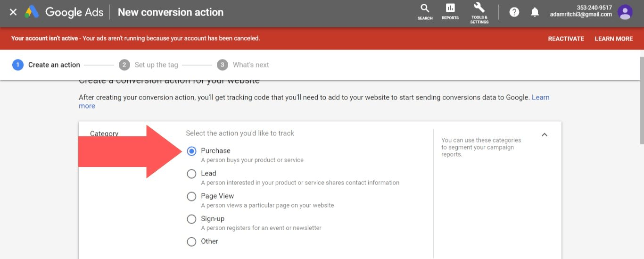Image resolution: width=644 pixels, height=259 pixels.
Task: Open the account profile avatar
Action: pyautogui.click(x=625, y=12)
